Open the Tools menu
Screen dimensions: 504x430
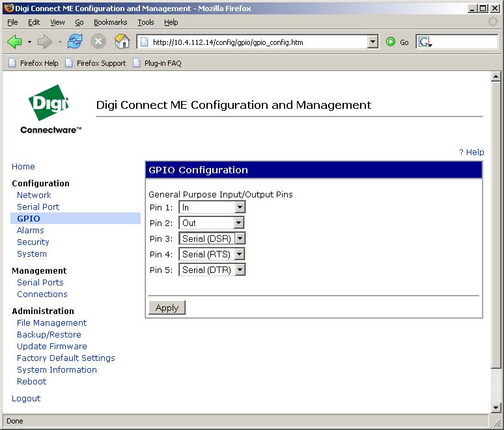point(146,22)
